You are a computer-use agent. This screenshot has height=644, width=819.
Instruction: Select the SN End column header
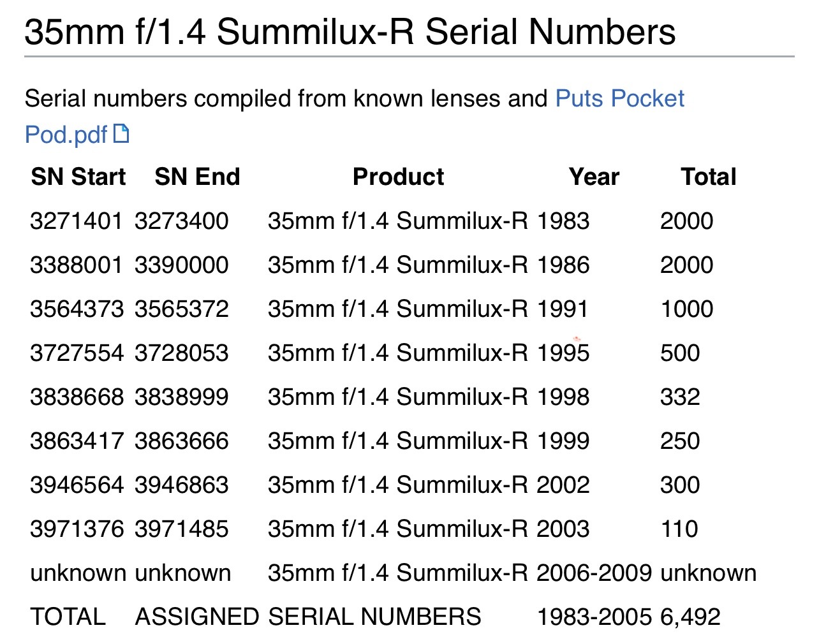coord(197,177)
